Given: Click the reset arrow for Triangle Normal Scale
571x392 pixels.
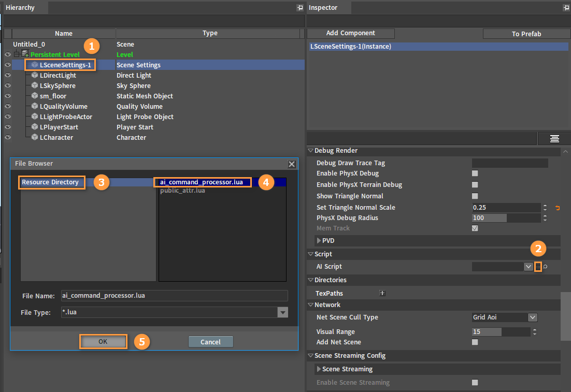Looking at the screenshot, I should 557,208.
